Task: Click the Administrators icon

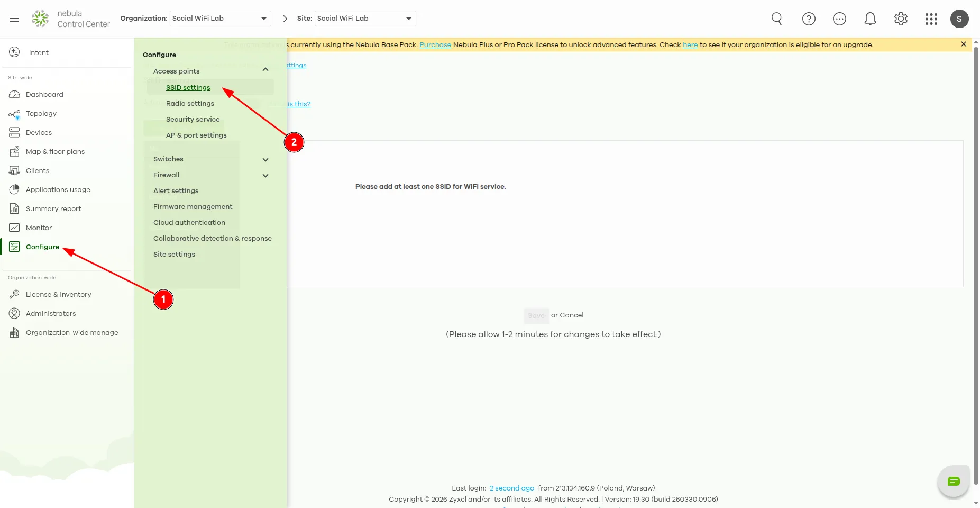Action: tap(14, 313)
